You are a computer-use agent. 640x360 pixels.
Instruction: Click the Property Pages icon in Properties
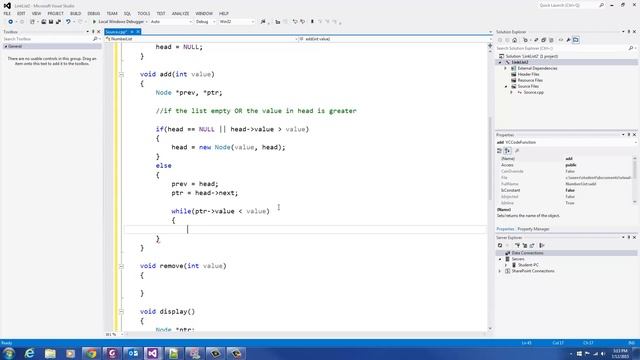click(x=517, y=151)
